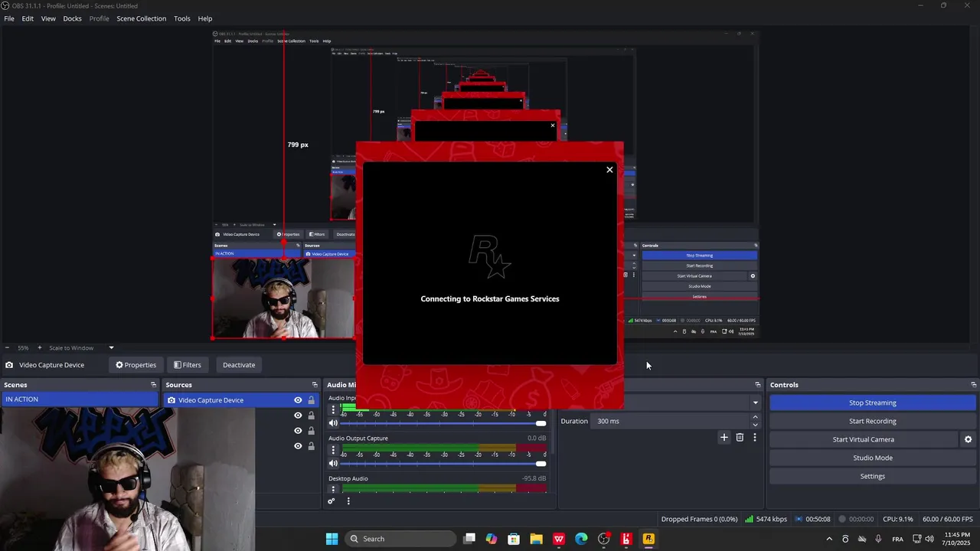Start the Virtual Camera
Viewport: 980px width, 551px height.
click(863, 439)
